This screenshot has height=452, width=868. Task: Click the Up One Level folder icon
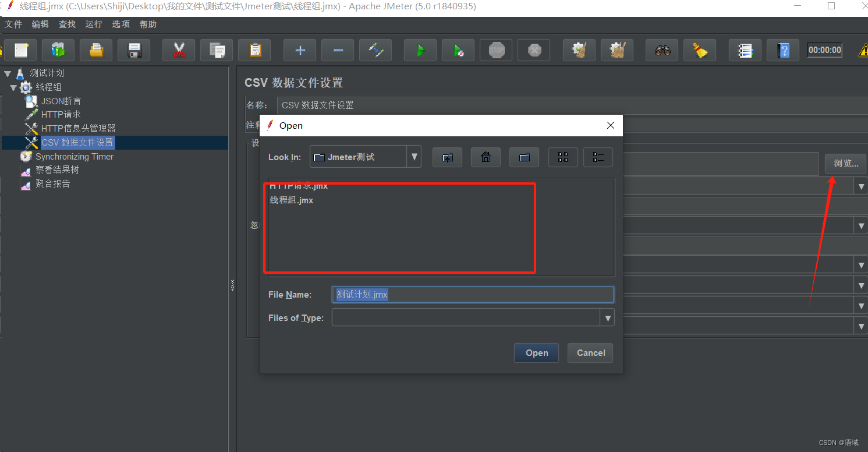click(x=447, y=157)
